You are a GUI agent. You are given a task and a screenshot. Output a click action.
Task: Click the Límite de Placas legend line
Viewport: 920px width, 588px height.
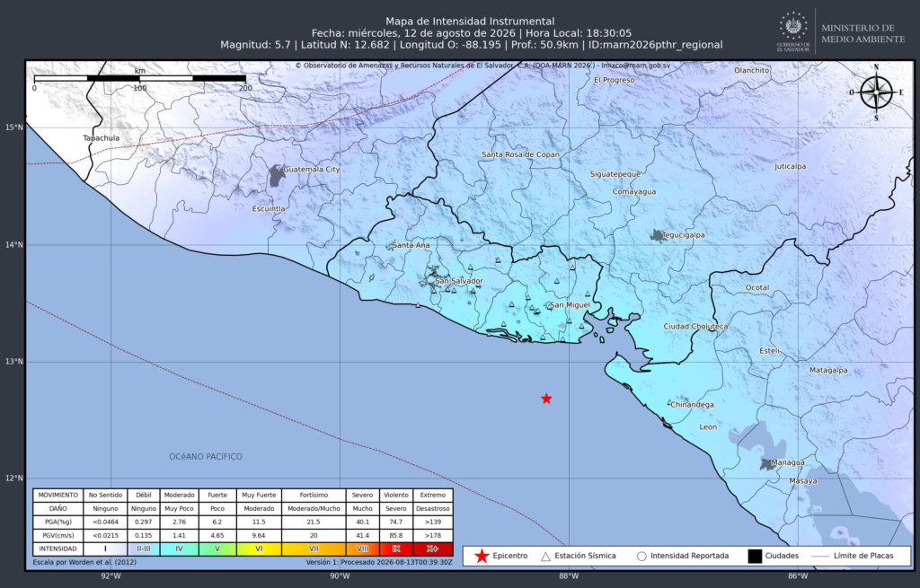pyautogui.click(x=819, y=556)
